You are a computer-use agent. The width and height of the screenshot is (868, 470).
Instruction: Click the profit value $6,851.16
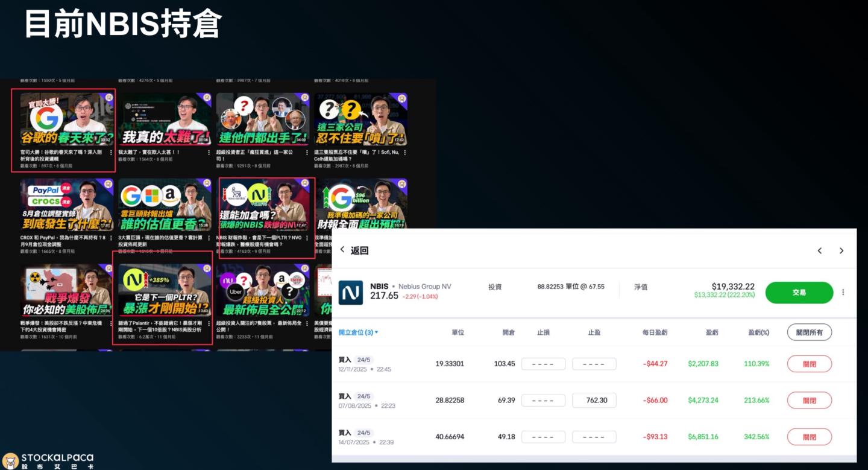tap(703, 437)
